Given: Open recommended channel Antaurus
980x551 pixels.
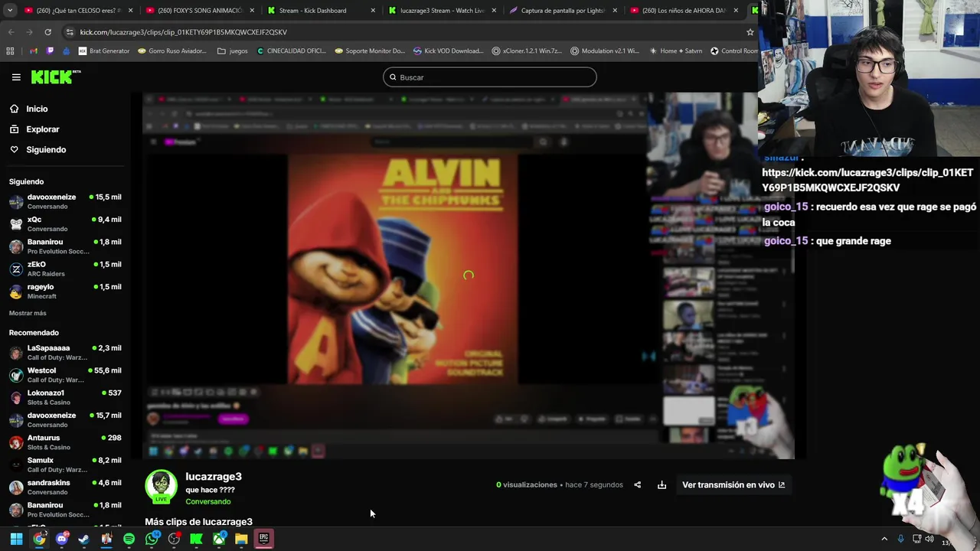Looking at the screenshot, I should coord(65,442).
